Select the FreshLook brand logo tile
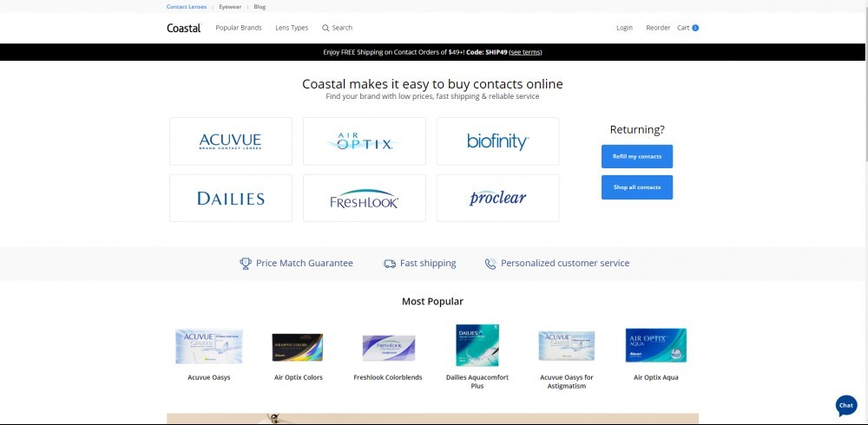 pyautogui.click(x=365, y=198)
